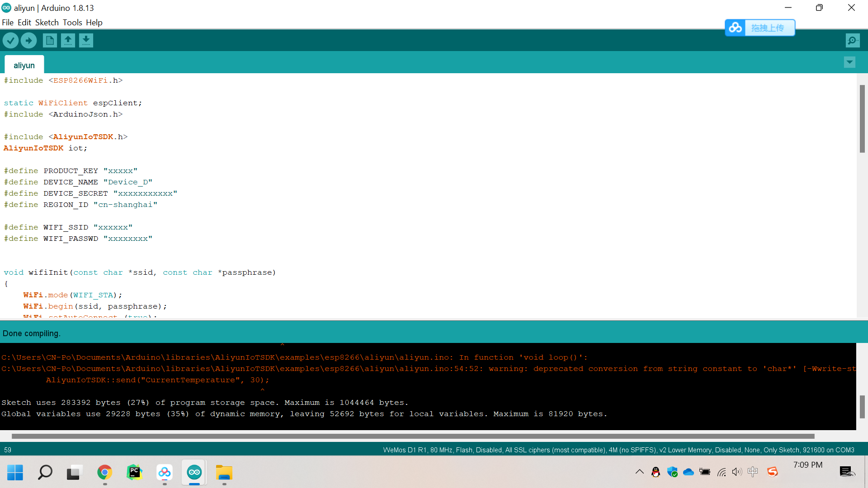Open a sketch using Open arrow icon
This screenshot has width=868, height=488.
click(68, 41)
